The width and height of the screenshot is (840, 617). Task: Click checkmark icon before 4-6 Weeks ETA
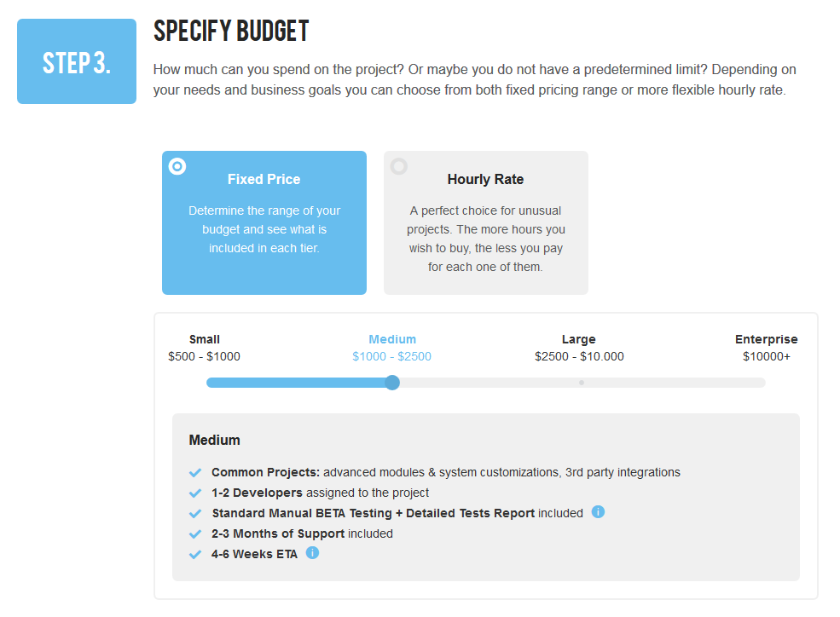tap(195, 555)
